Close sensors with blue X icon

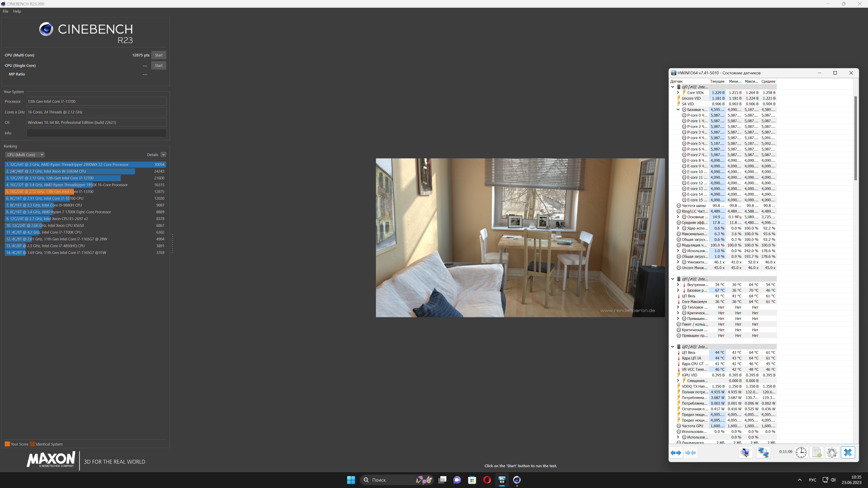pos(848,453)
